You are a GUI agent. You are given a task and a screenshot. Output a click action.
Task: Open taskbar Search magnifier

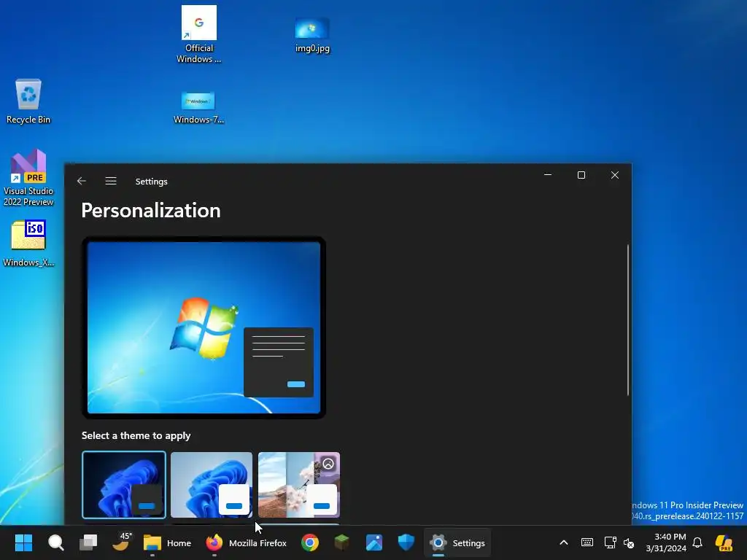click(55, 542)
